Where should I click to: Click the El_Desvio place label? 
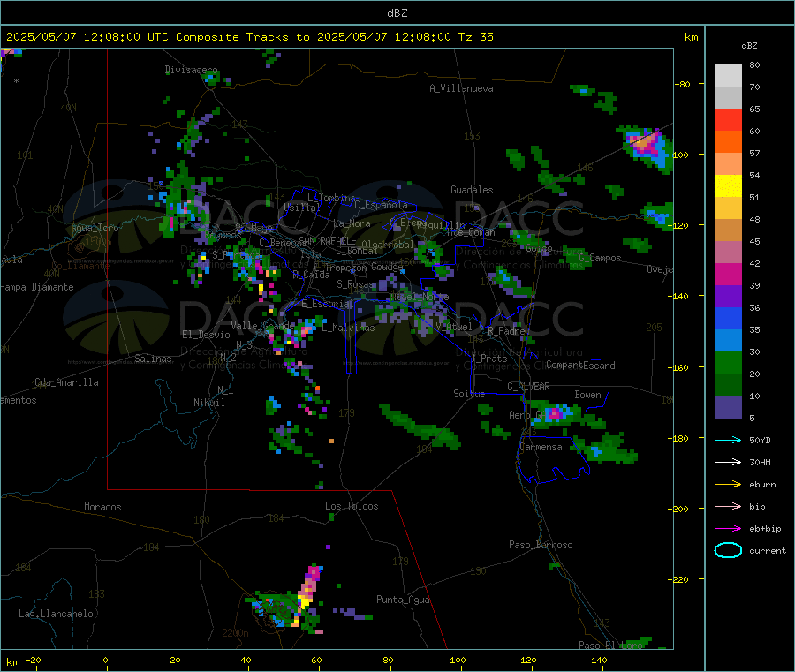pyautogui.click(x=206, y=335)
